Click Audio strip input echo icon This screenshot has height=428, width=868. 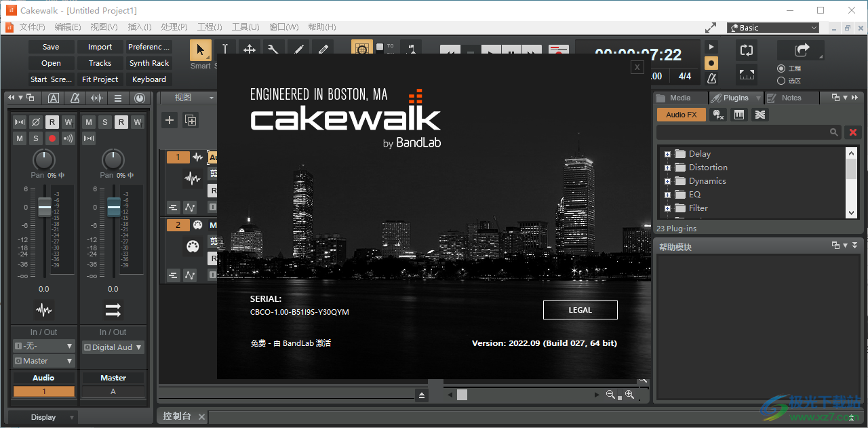coord(68,138)
